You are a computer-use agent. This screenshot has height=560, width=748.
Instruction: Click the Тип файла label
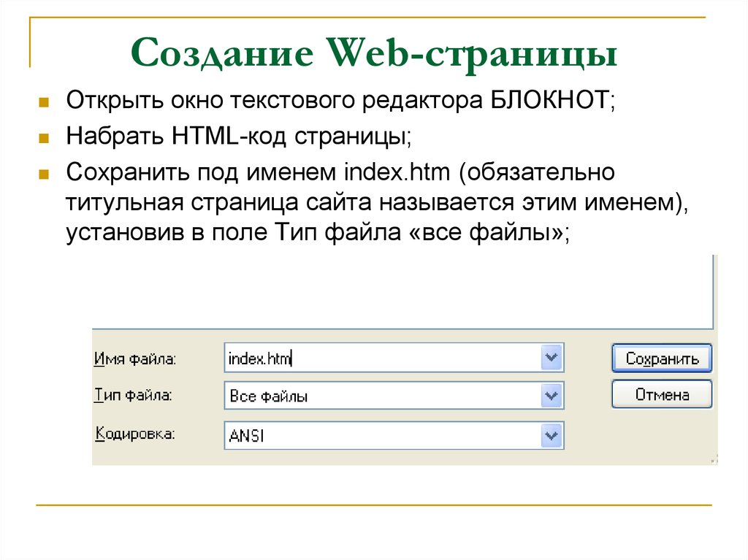click(x=133, y=396)
